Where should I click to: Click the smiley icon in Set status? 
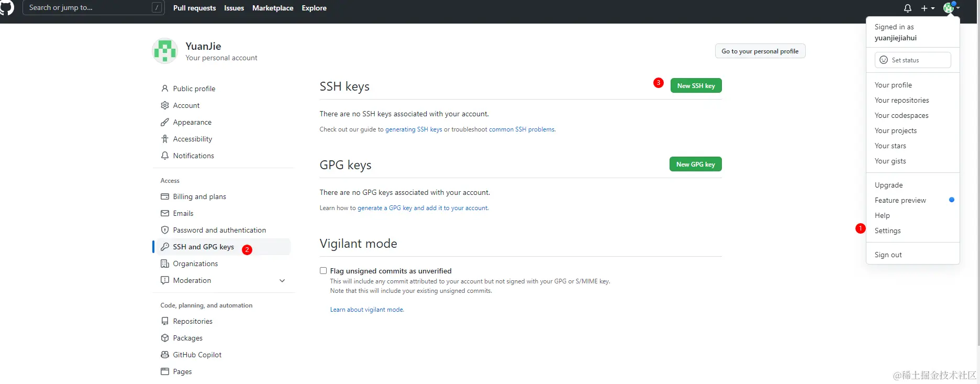tap(884, 60)
